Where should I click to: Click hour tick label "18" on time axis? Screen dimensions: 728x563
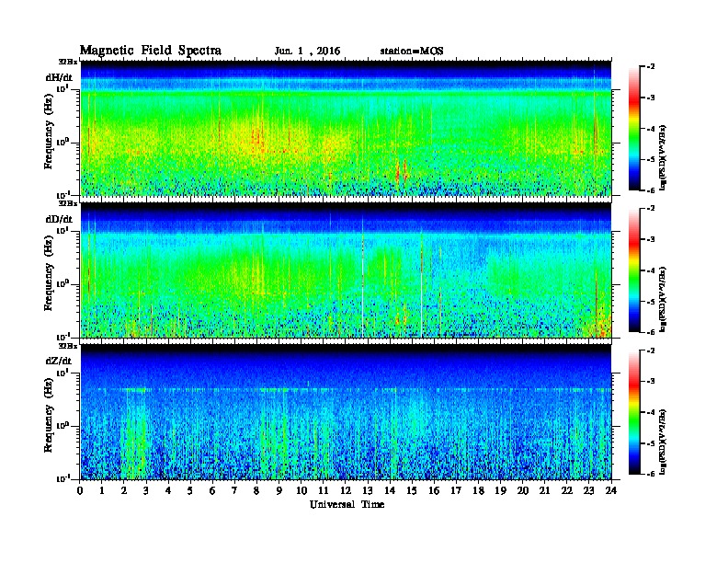[x=478, y=490]
